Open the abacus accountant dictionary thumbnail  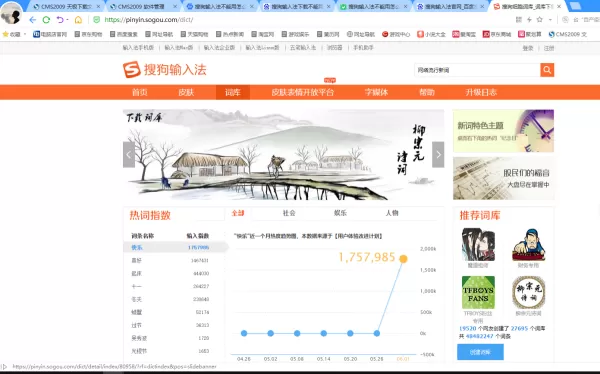(x=528, y=245)
